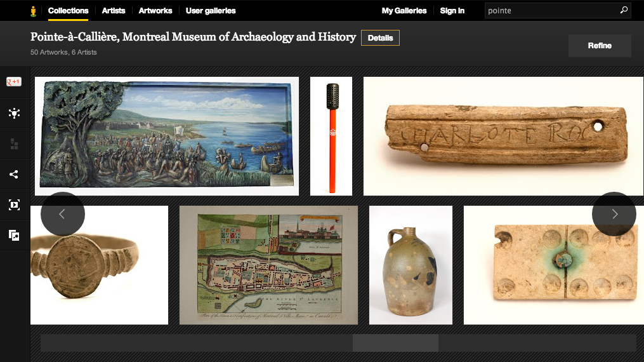Click the Art Project logo icon
The image size is (644, 362).
(33, 11)
